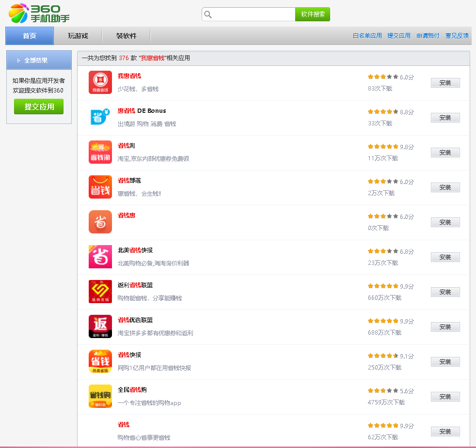This screenshot has width=476, height=448.
Task: Click the text 网购1亿用户都在用省钱快报
Action: pos(154,368)
